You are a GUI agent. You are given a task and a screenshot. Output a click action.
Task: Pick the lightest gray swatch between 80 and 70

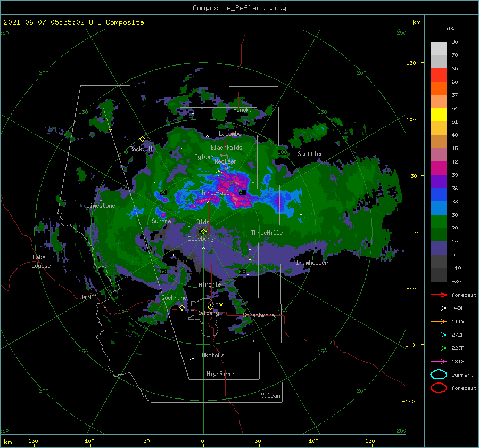tap(439, 48)
